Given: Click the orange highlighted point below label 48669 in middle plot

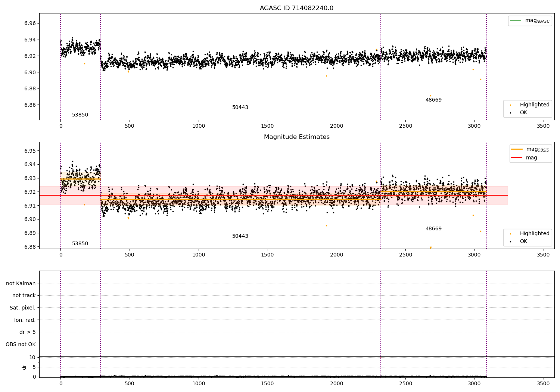Looking at the screenshot, I should click(x=430, y=247).
